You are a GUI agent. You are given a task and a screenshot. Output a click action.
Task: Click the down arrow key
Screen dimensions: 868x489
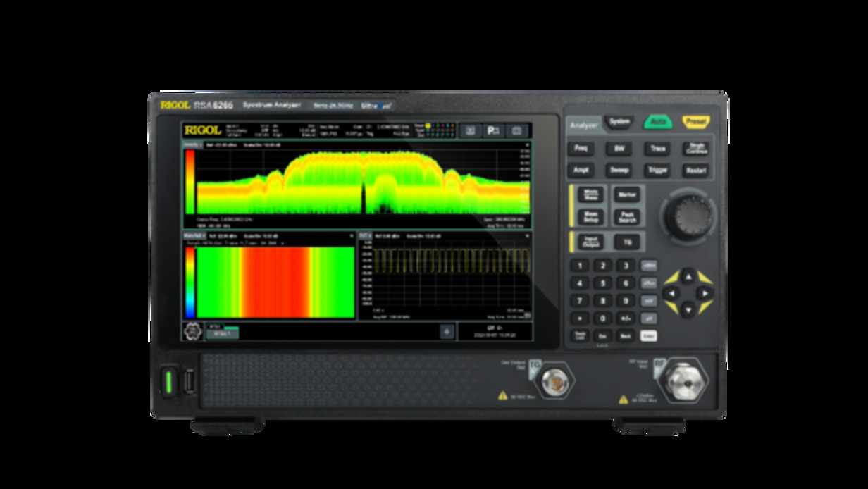pos(688,309)
